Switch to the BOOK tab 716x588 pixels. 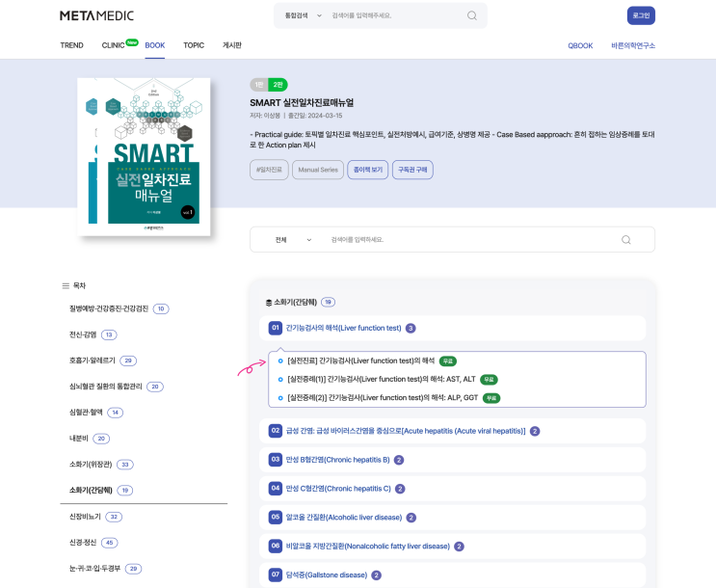point(155,45)
